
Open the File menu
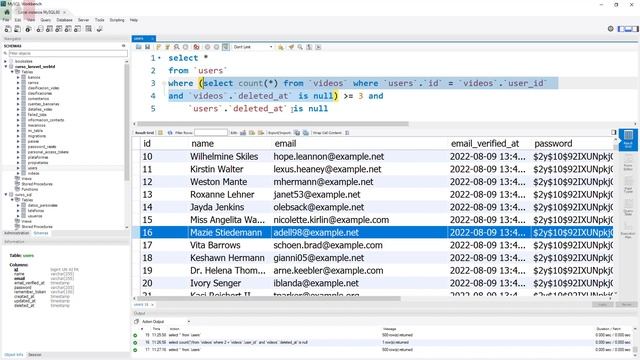tap(6, 20)
